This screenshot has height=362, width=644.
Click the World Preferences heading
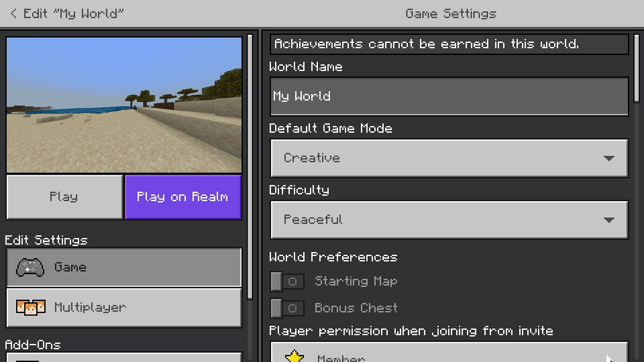click(x=333, y=257)
